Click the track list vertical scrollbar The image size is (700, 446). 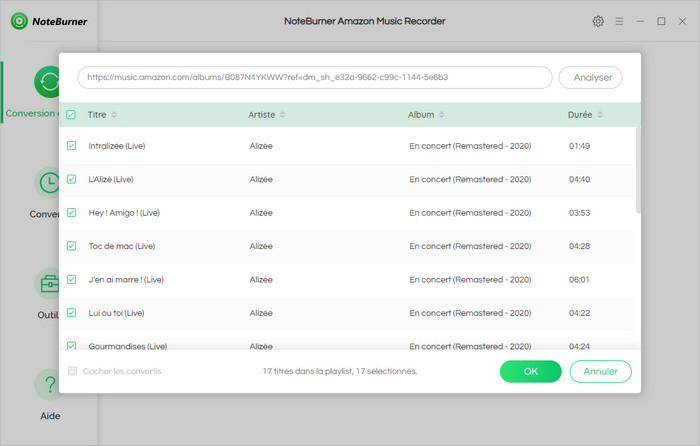tap(638, 170)
